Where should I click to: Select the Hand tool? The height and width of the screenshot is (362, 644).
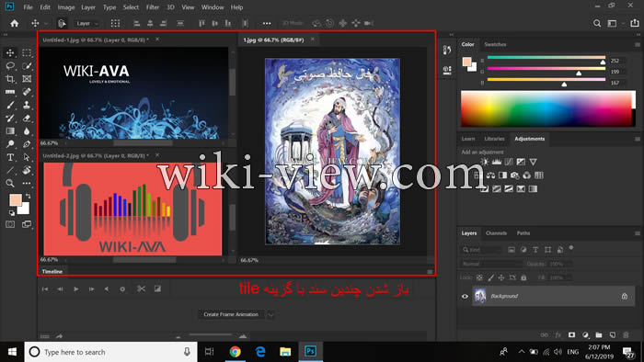[x=27, y=170]
